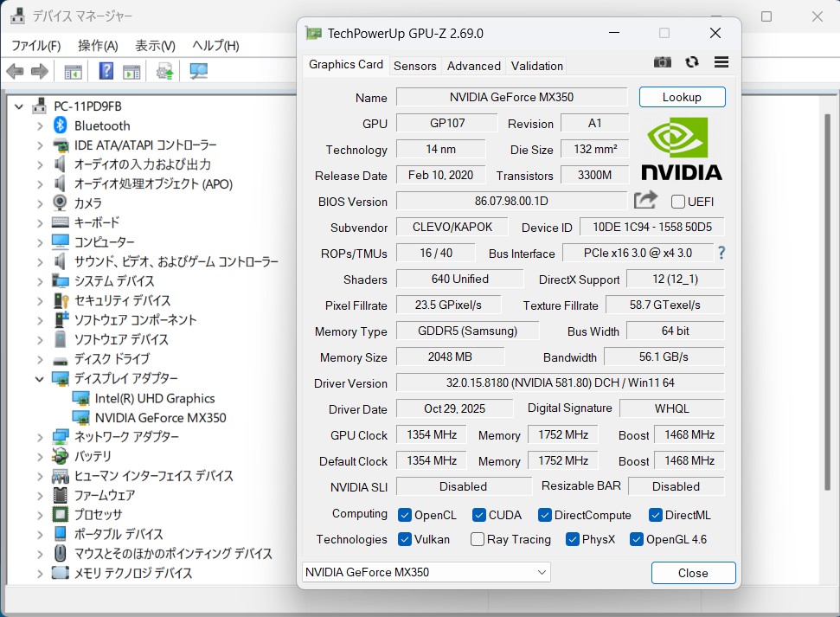Screen dimensions: 840x617
Task: Click the BIOS export share icon
Action: click(x=645, y=201)
